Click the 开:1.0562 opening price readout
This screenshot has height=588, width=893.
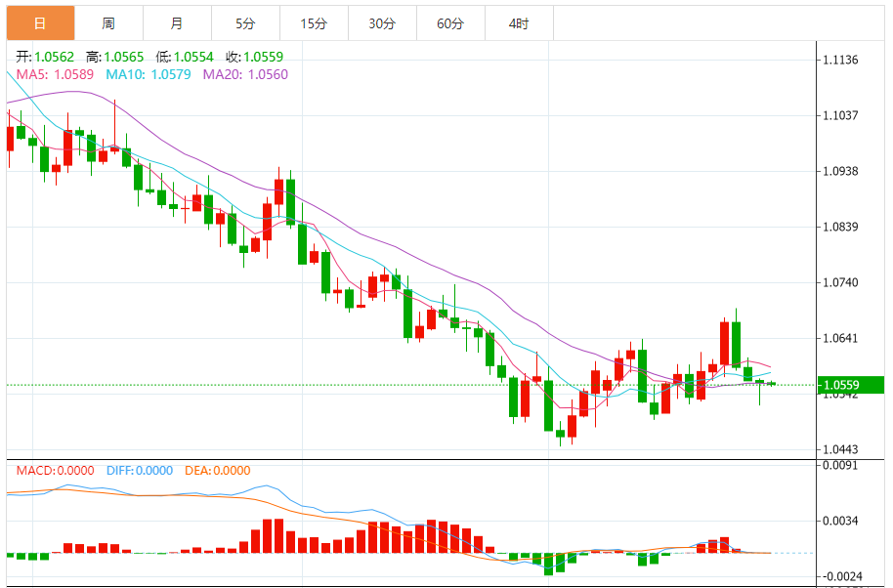(45, 57)
